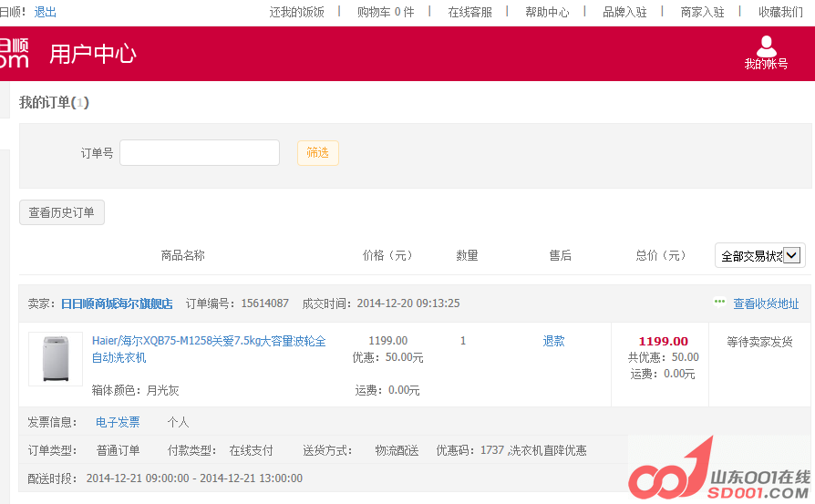Click the 配送时段 delivery time range
This screenshot has height=504, width=815.
[x=194, y=478]
